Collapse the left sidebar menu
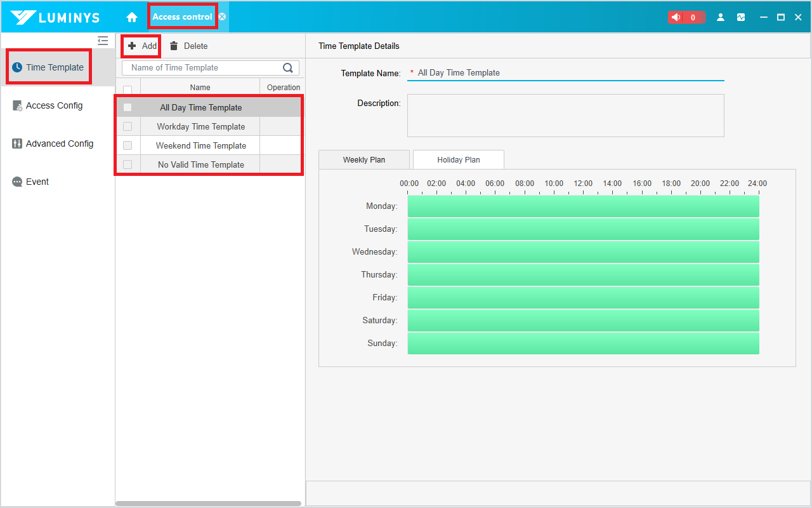Viewport: 812px width, 508px height. [103, 41]
